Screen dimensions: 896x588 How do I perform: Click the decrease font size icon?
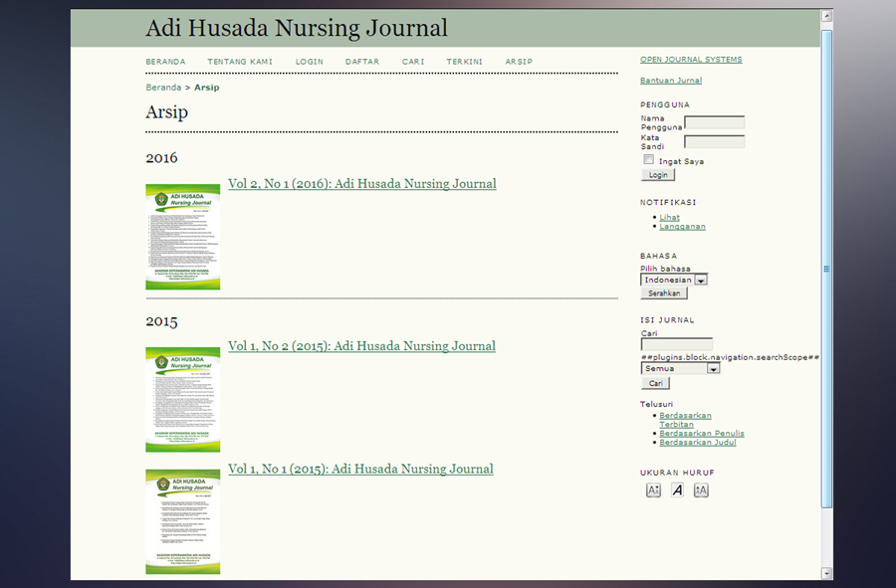coord(653,490)
